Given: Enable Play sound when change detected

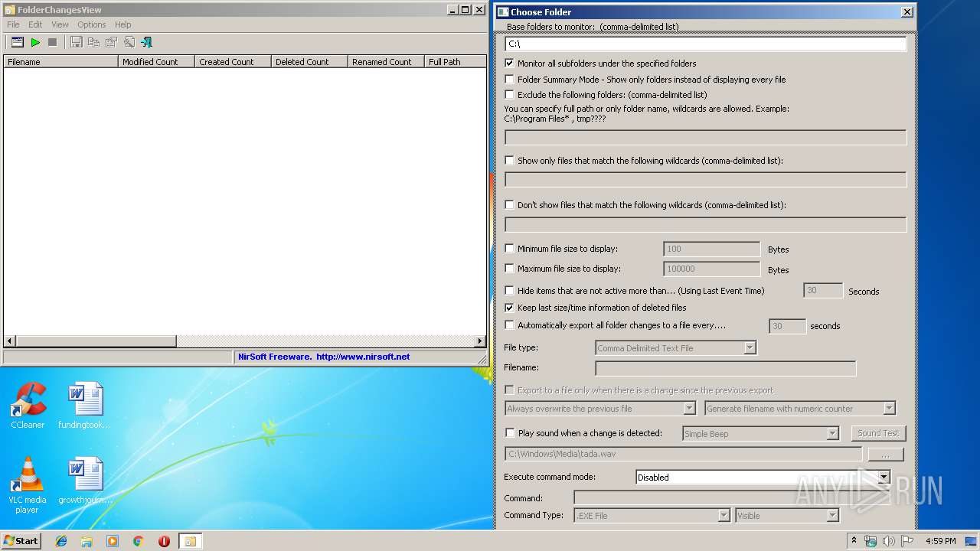Looking at the screenshot, I should click(x=510, y=433).
